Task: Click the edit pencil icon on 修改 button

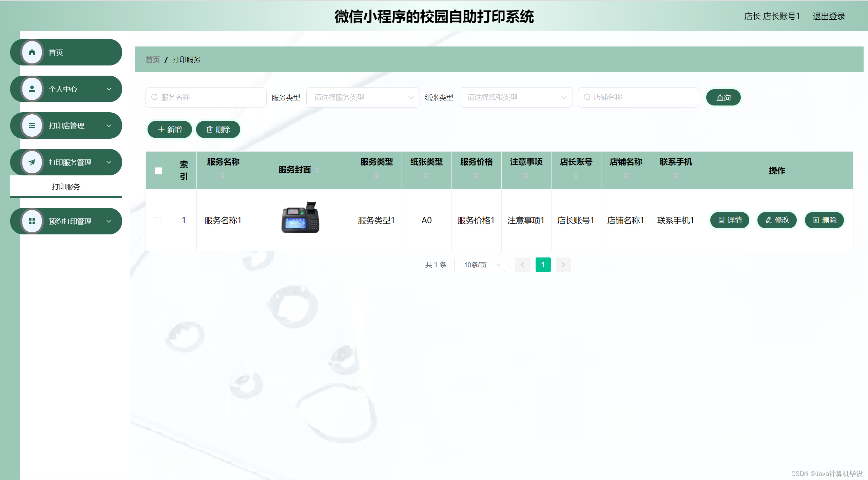Action: pyautogui.click(x=768, y=220)
